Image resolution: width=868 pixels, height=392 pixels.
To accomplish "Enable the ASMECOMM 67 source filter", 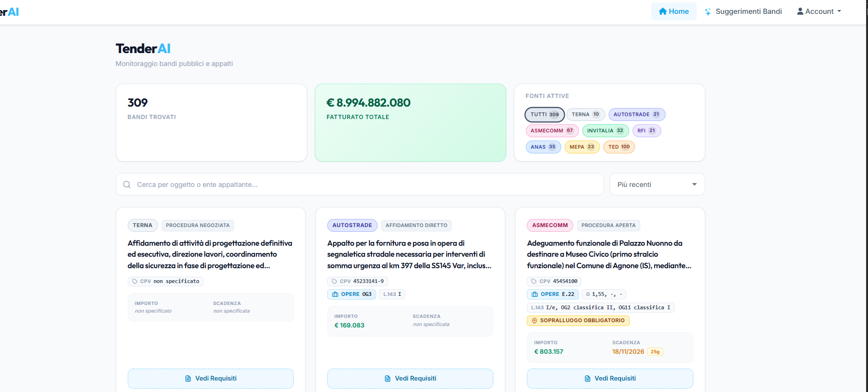I will click(x=552, y=131).
